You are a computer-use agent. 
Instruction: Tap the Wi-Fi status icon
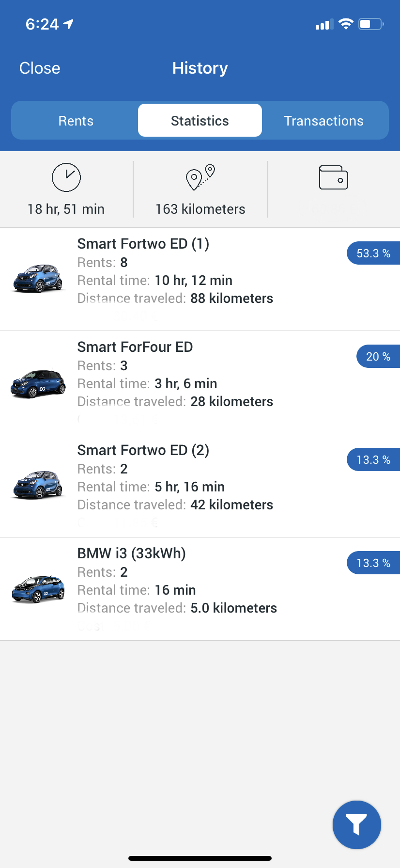pos(346,24)
